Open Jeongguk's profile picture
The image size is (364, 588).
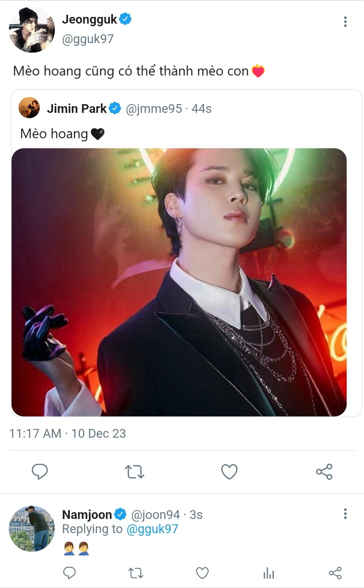(x=32, y=30)
